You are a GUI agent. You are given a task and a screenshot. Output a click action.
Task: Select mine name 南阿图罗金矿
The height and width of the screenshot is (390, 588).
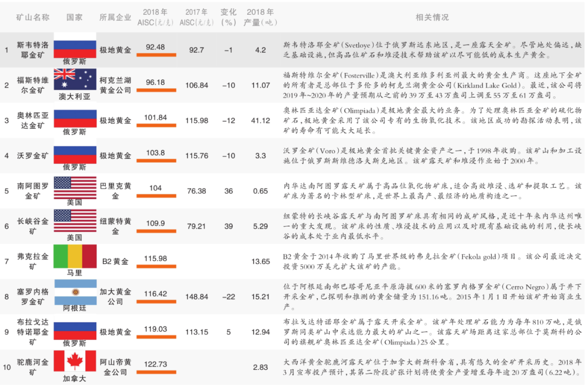point(33,191)
